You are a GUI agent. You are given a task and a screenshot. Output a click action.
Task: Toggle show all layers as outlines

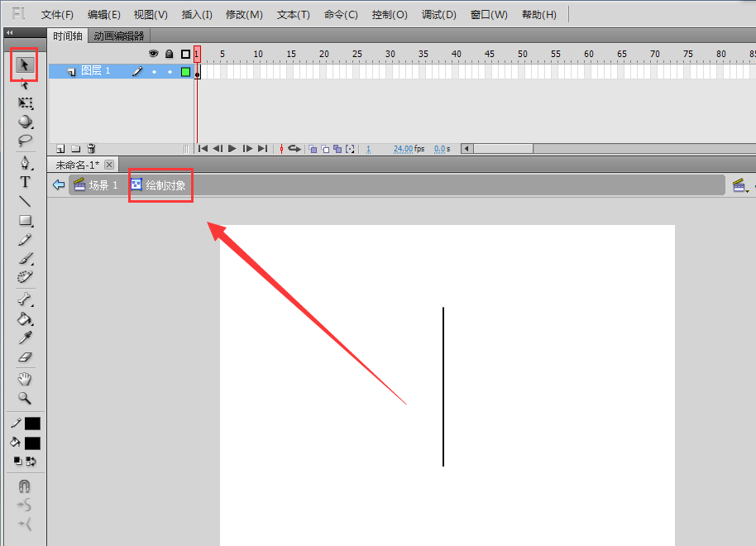[185, 54]
